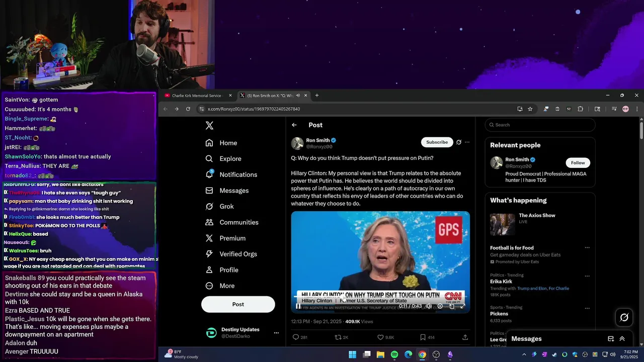644x362 pixels.
Task: Open OBS Studio from the taskbar
Action: pyautogui.click(x=436, y=354)
